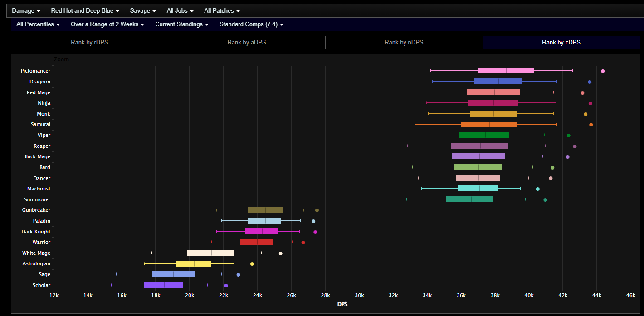The height and width of the screenshot is (316, 644).
Task: Click the cream White Mage box plot bar
Action: (x=210, y=253)
